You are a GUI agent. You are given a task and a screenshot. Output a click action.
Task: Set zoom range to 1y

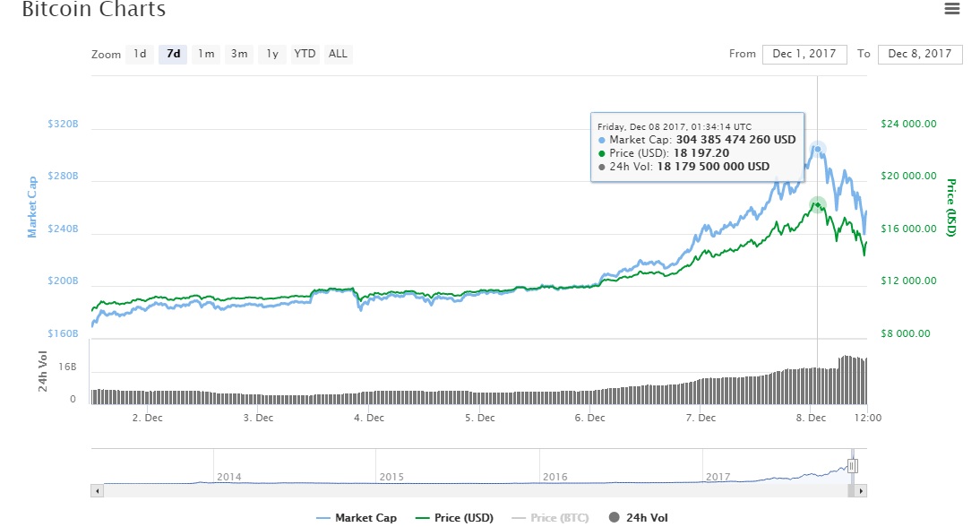(x=272, y=54)
